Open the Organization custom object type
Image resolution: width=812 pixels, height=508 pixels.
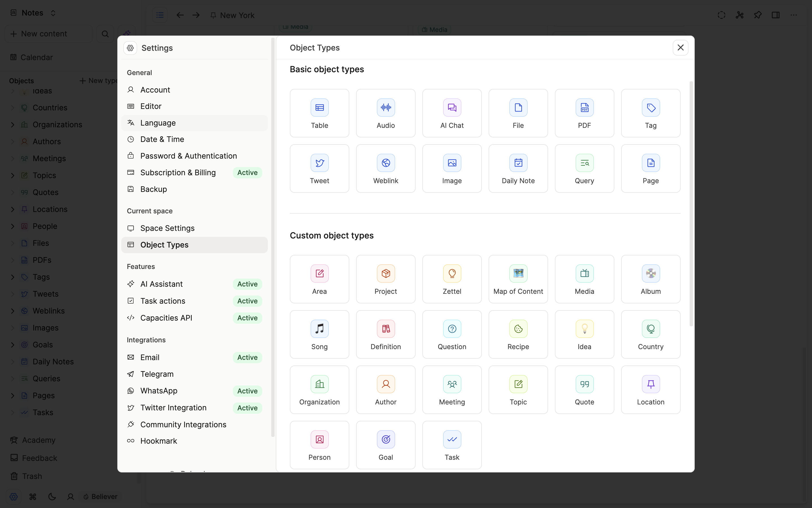coord(319,390)
